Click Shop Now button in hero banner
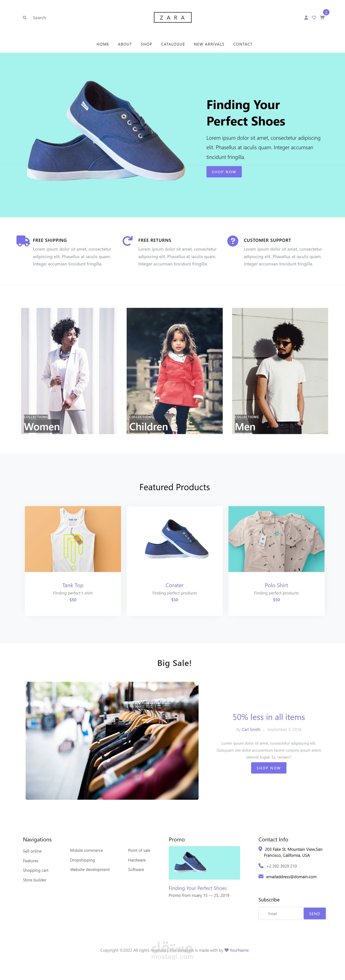345x980 pixels. (x=224, y=172)
